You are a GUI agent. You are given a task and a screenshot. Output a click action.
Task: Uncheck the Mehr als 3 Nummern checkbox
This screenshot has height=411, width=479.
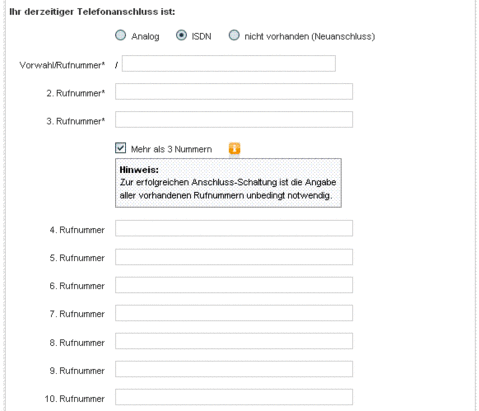[120, 148]
